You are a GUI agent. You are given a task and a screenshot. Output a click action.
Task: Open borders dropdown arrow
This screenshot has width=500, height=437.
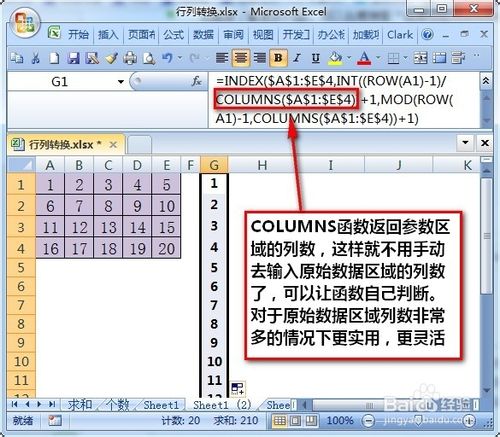[x=406, y=58]
